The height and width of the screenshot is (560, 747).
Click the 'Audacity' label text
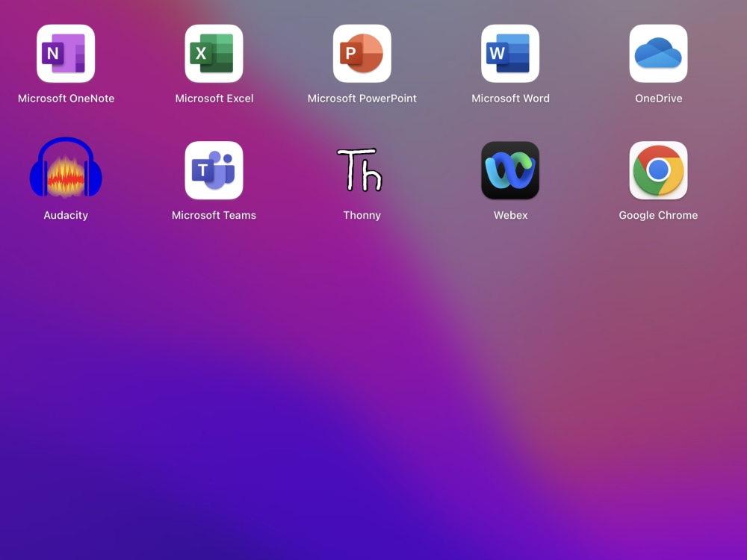[x=66, y=215]
